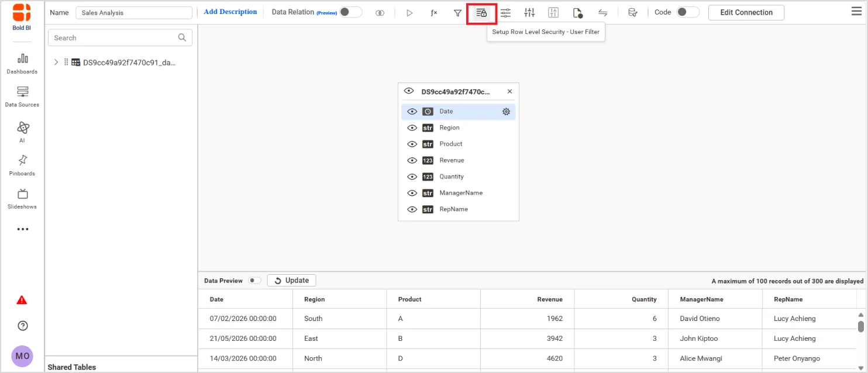The width and height of the screenshot is (868, 373).
Task: Open Dashboards in the sidebar
Action: [22, 63]
